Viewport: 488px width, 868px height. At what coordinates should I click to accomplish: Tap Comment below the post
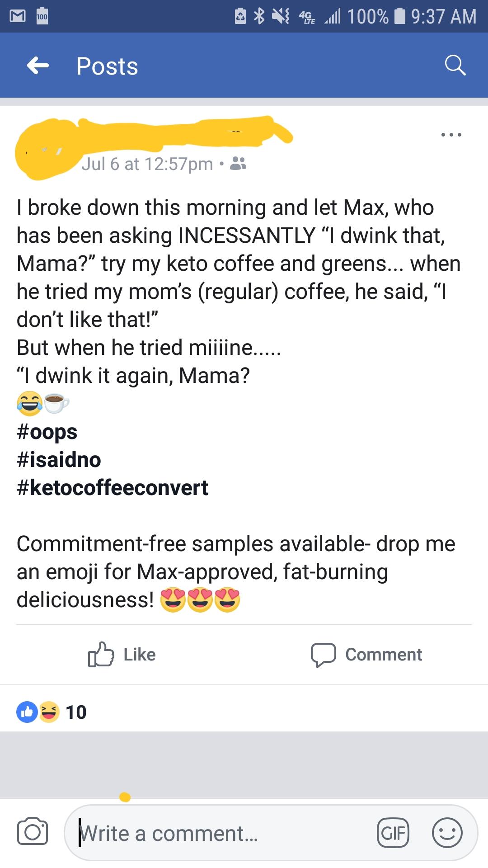[x=369, y=654]
